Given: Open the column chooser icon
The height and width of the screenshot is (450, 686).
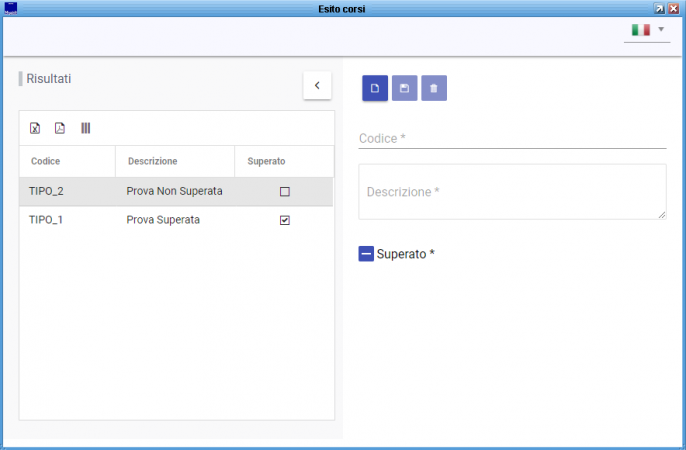Looking at the screenshot, I should pos(85,128).
